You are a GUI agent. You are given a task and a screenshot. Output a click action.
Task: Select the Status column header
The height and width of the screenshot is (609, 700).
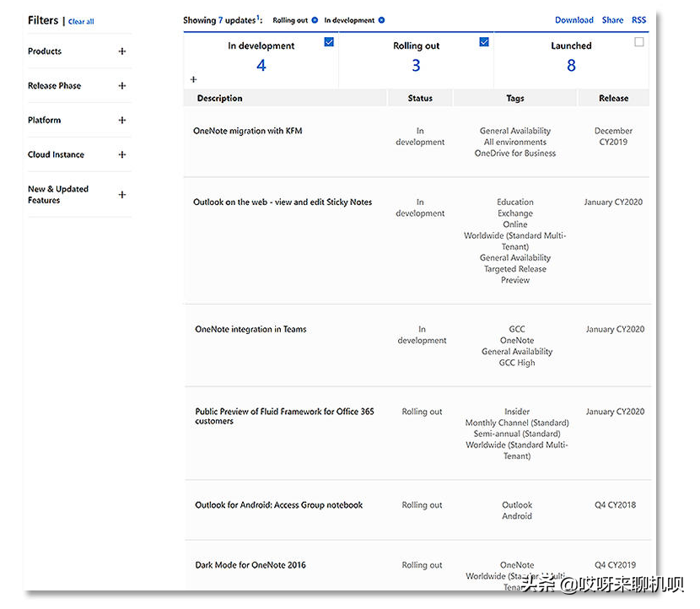point(420,98)
